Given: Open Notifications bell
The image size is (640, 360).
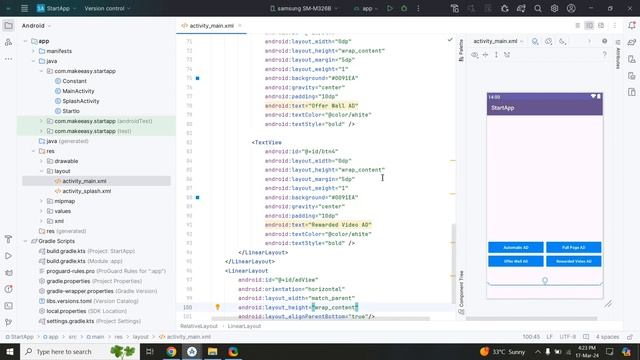Looking at the screenshot, I should point(632,25).
